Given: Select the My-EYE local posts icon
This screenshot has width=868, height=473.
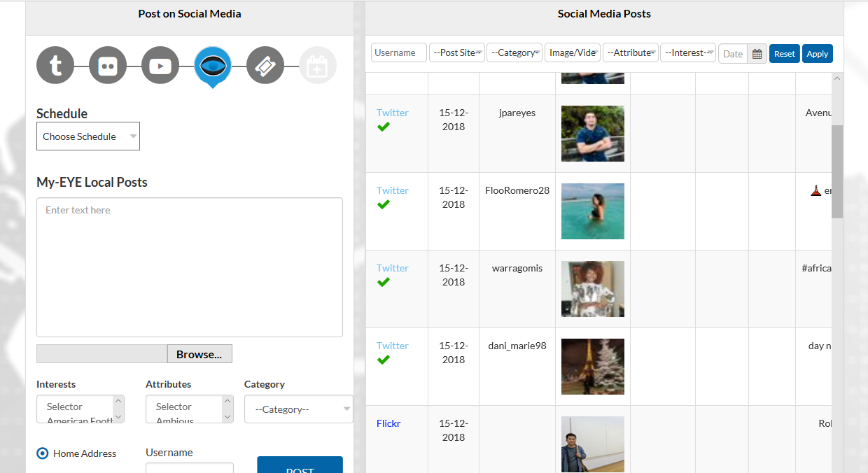Looking at the screenshot, I should coord(213,66).
